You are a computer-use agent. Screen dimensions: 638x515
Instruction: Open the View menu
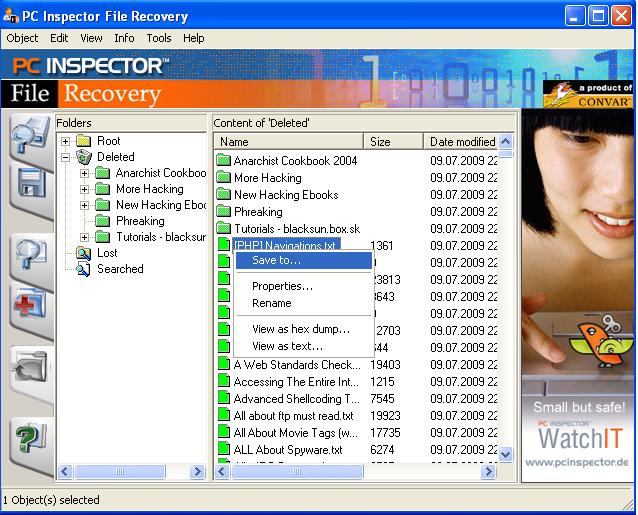[x=91, y=38]
